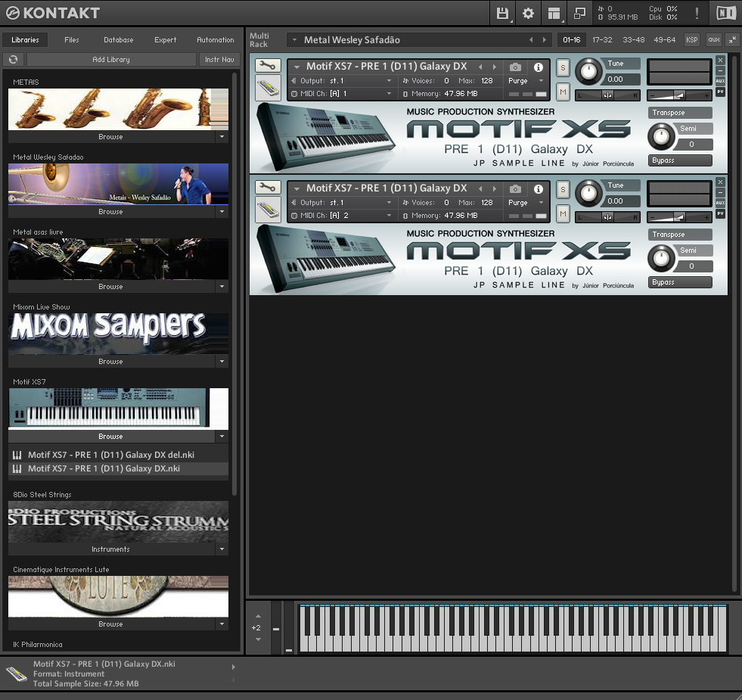This screenshot has width=742, height=700.
Task: Switch to the Database tab
Action: pos(118,40)
